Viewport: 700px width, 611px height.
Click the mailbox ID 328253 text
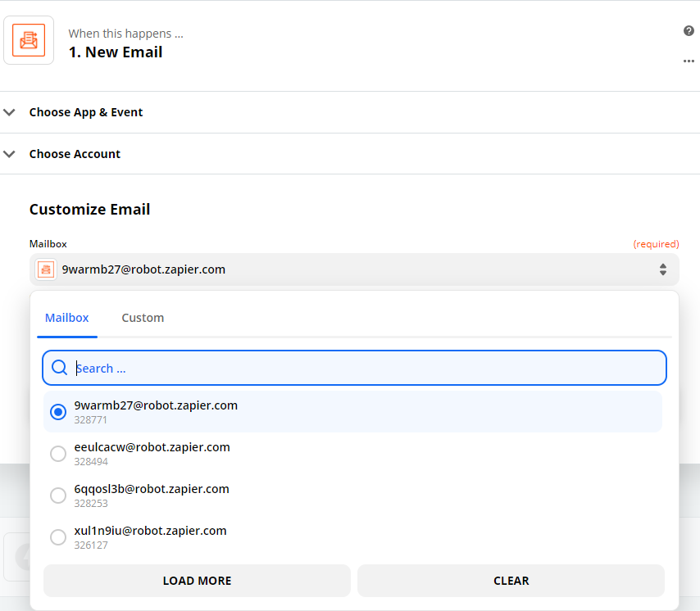tap(91, 504)
